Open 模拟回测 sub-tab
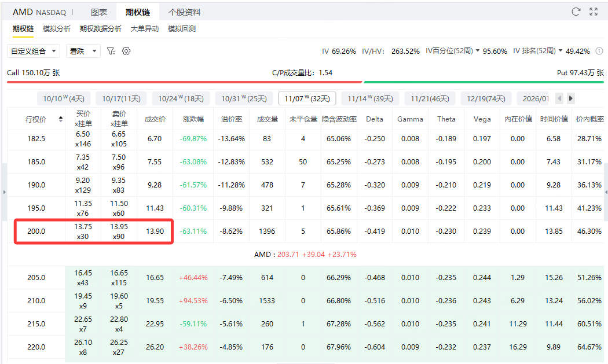The height and width of the screenshot is (364, 608). tap(181, 29)
